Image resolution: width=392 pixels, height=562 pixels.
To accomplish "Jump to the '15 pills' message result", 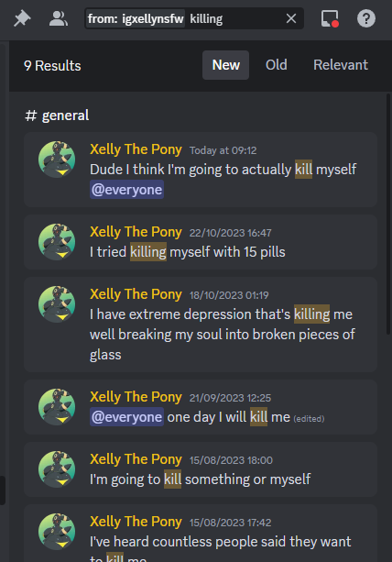I will (x=201, y=242).
